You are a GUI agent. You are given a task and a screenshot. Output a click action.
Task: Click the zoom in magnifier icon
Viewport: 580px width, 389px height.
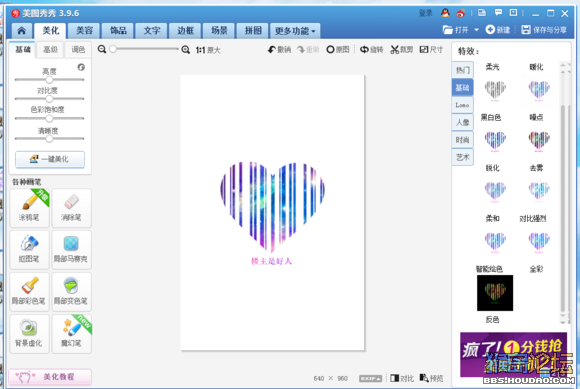pos(186,49)
